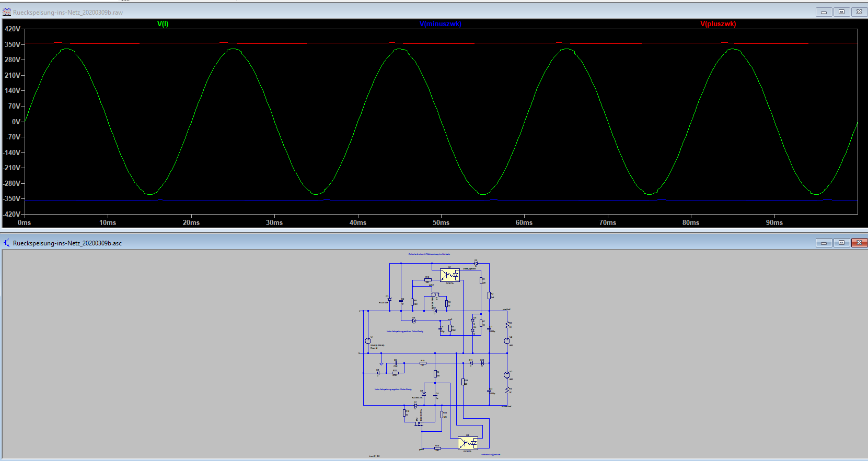Select diode D2 at schematic top
This screenshot has height=461, width=868.
pos(476,263)
